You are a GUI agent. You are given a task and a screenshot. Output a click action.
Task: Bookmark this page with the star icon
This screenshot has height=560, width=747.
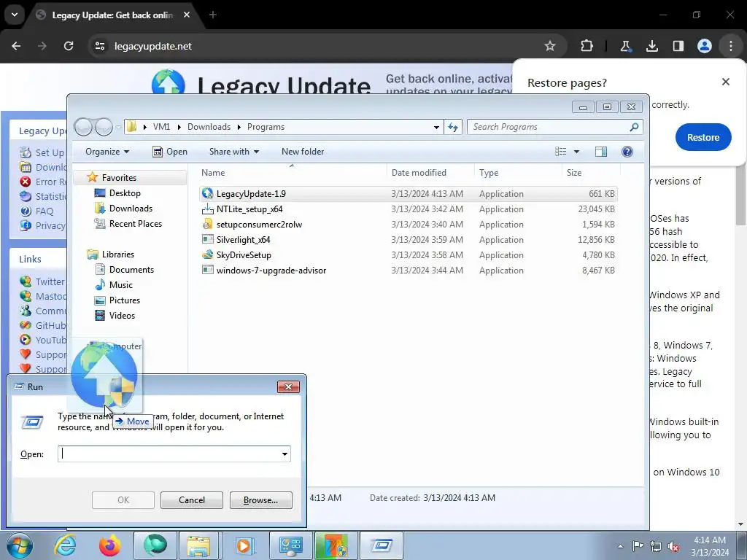(x=550, y=46)
